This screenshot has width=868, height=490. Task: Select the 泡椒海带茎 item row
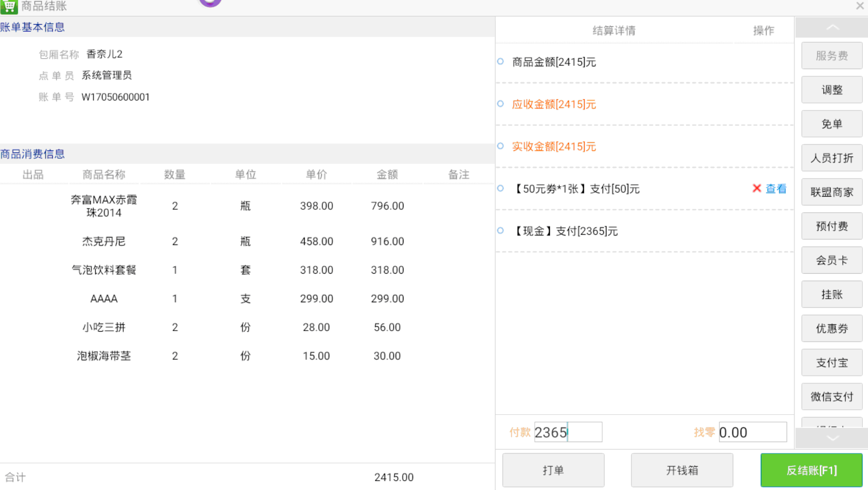(247, 356)
